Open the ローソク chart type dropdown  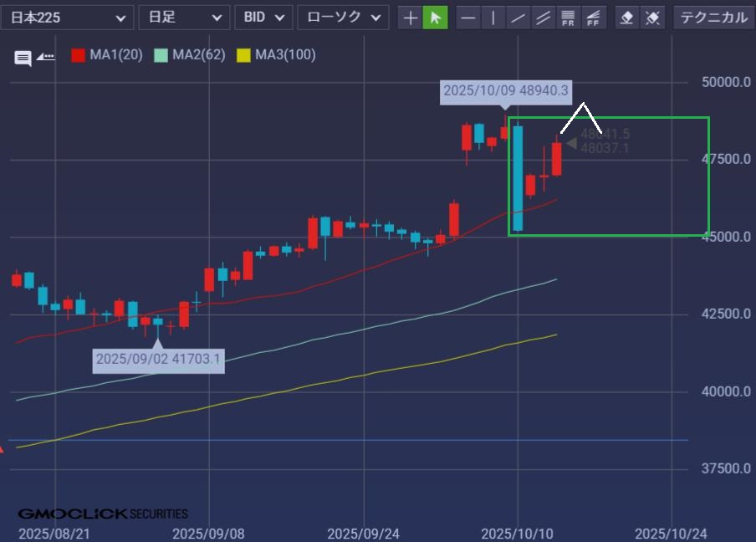[x=343, y=18]
